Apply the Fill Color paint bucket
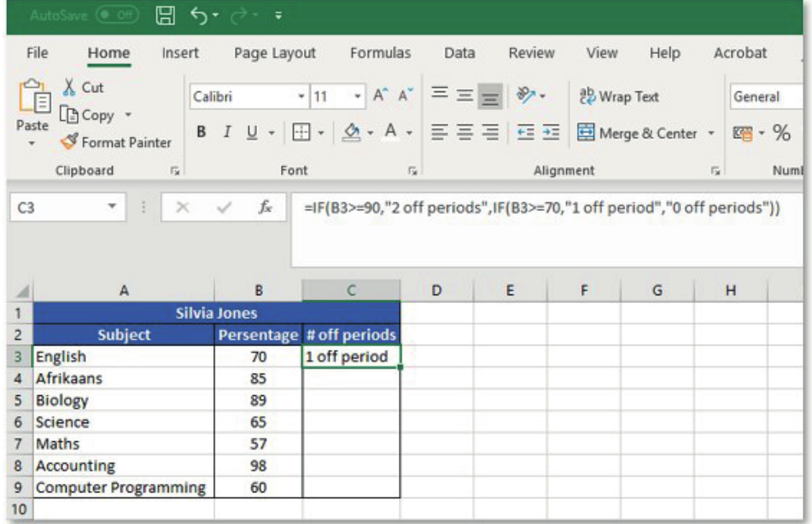This screenshot has height=524, width=812. (x=352, y=132)
